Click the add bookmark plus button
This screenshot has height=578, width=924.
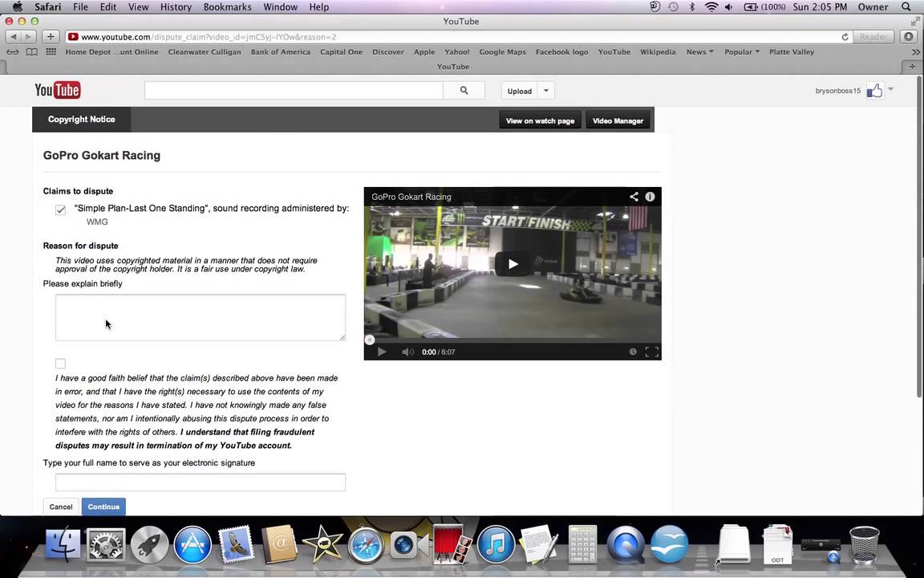51,37
